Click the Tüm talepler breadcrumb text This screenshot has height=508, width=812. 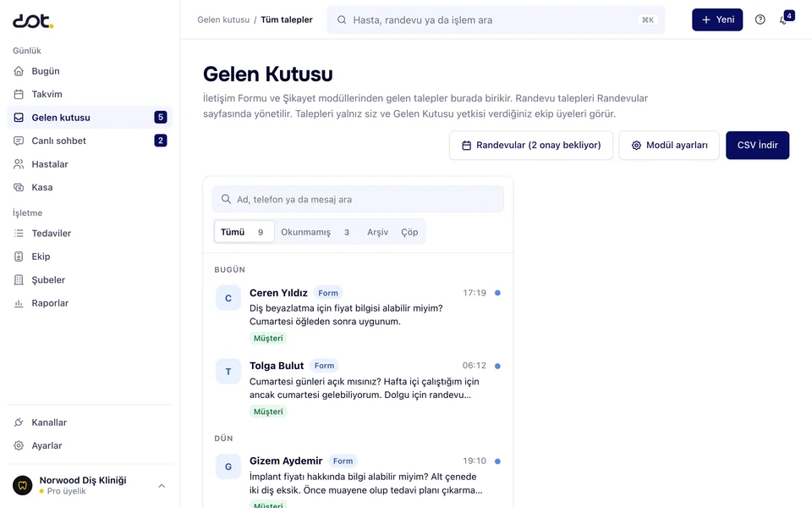point(287,19)
